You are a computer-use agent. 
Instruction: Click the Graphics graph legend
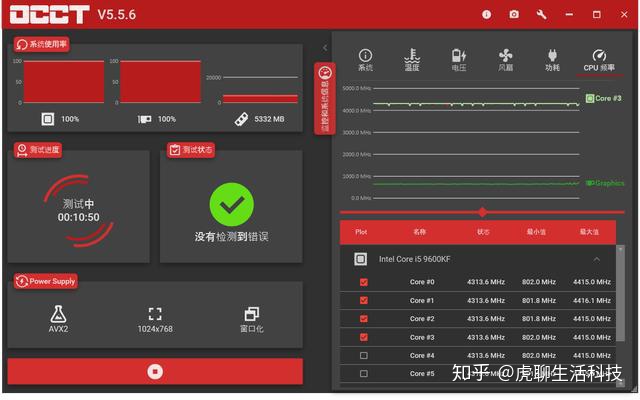[605, 183]
